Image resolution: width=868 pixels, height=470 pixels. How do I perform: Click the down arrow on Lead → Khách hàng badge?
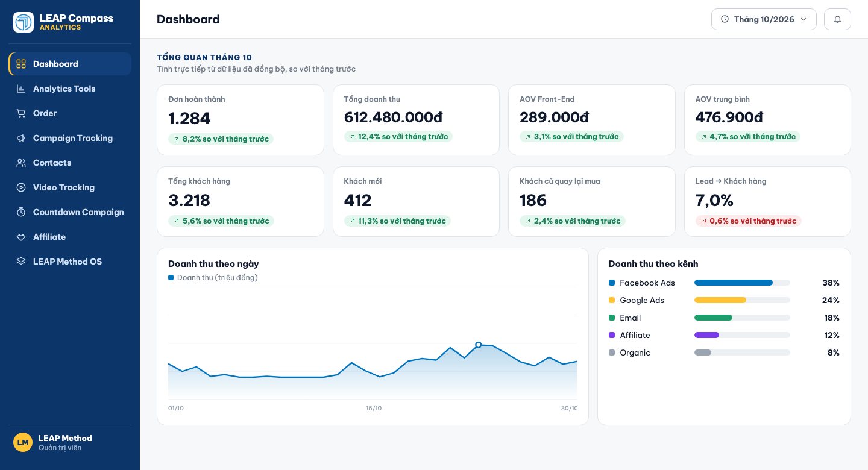tap(703, 221)
